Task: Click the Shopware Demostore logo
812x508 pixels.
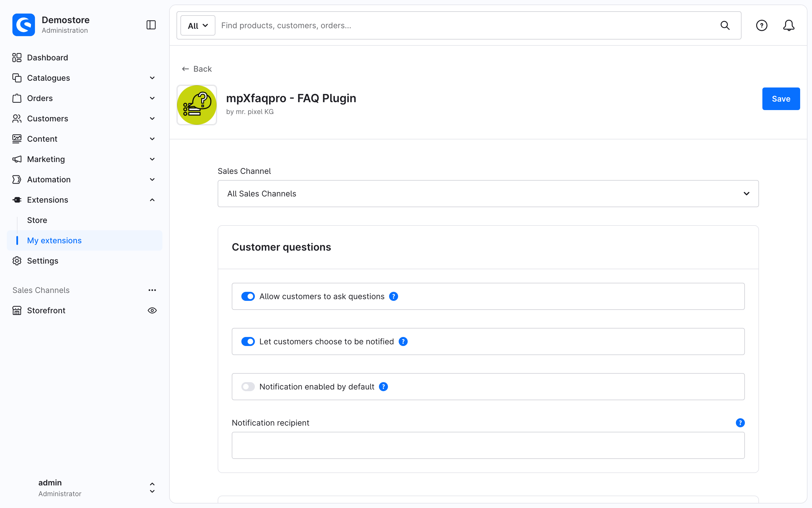Action: 23,25
